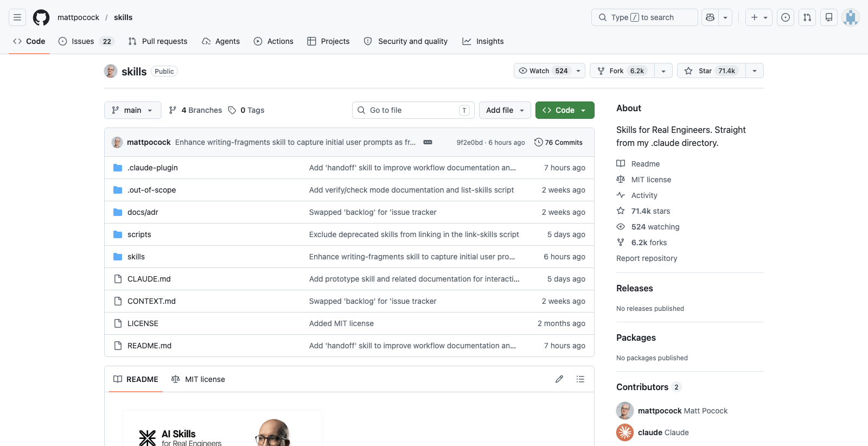Switch to the MIT license tab
Screen dimensions: 868x446
[198, 379]
